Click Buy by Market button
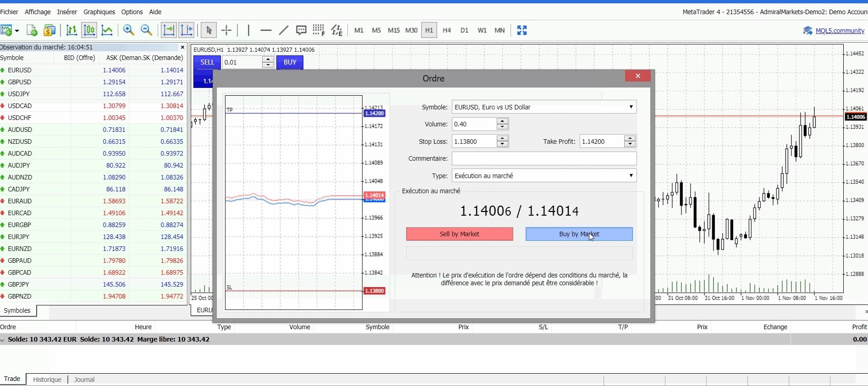 pyautogui.click(x=579, y=234)
